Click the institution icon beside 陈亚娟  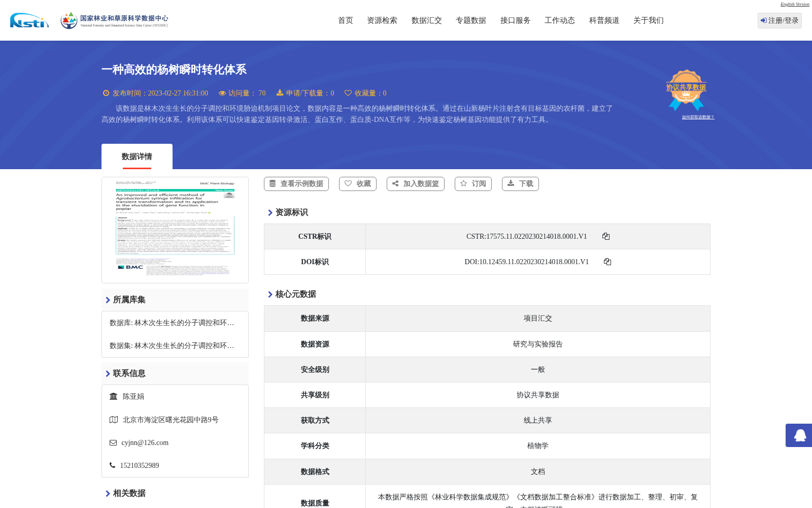pos(114,396)
